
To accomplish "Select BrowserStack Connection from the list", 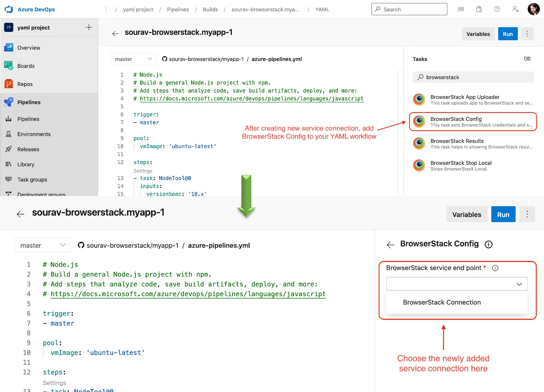I will [442, 302].
